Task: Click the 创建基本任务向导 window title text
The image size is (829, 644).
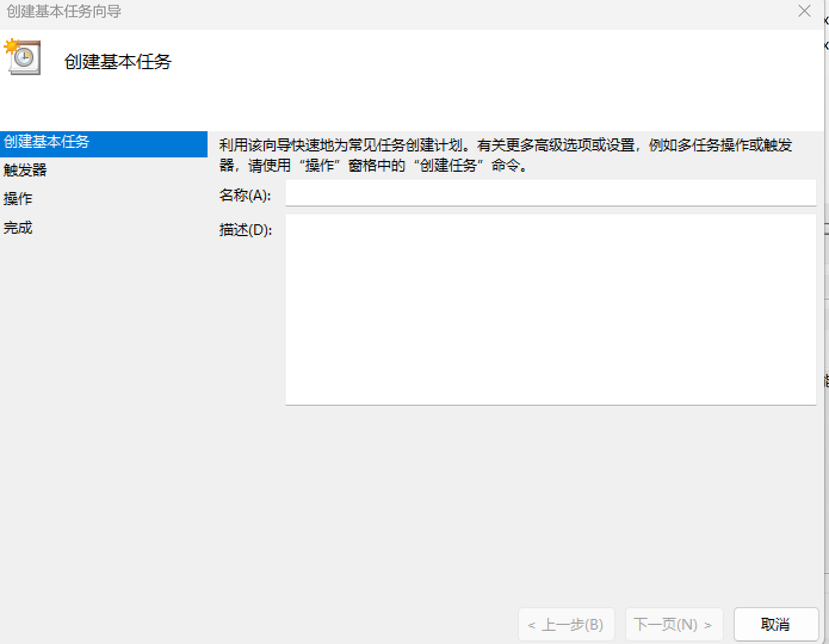Action: pos(64,11)
